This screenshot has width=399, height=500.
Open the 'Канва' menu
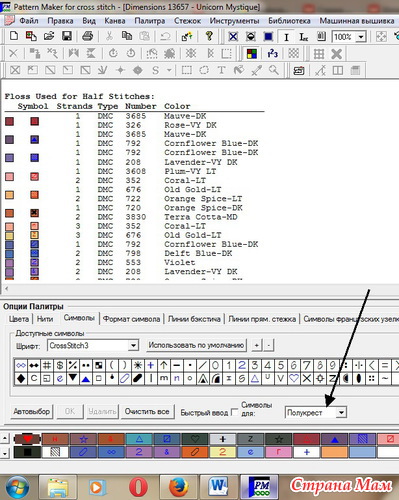click(115, 21)
